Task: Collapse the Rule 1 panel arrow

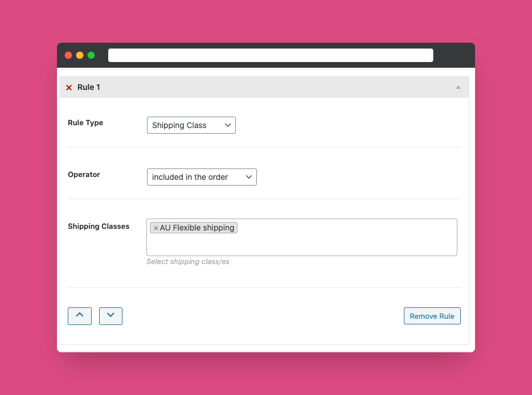Action: 458,88
